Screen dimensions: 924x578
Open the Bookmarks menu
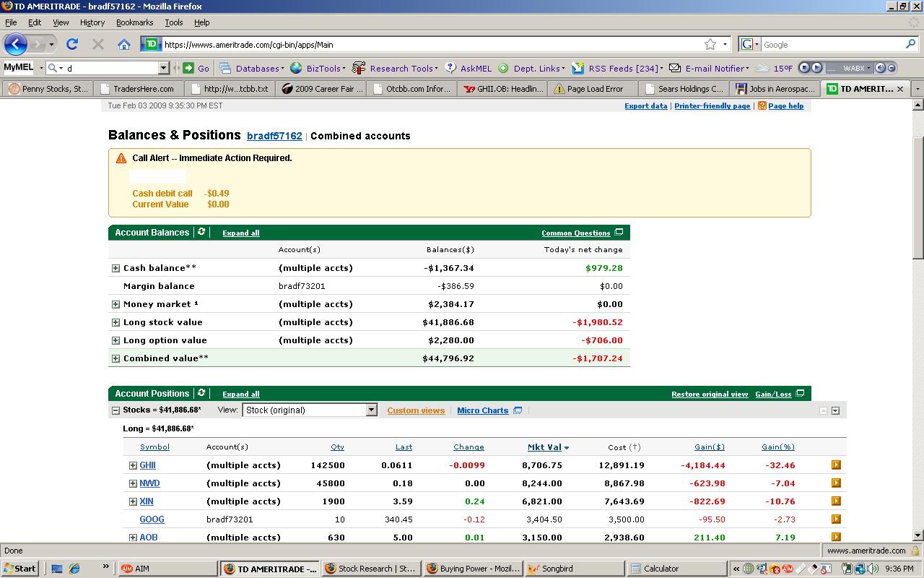(134, 22)
